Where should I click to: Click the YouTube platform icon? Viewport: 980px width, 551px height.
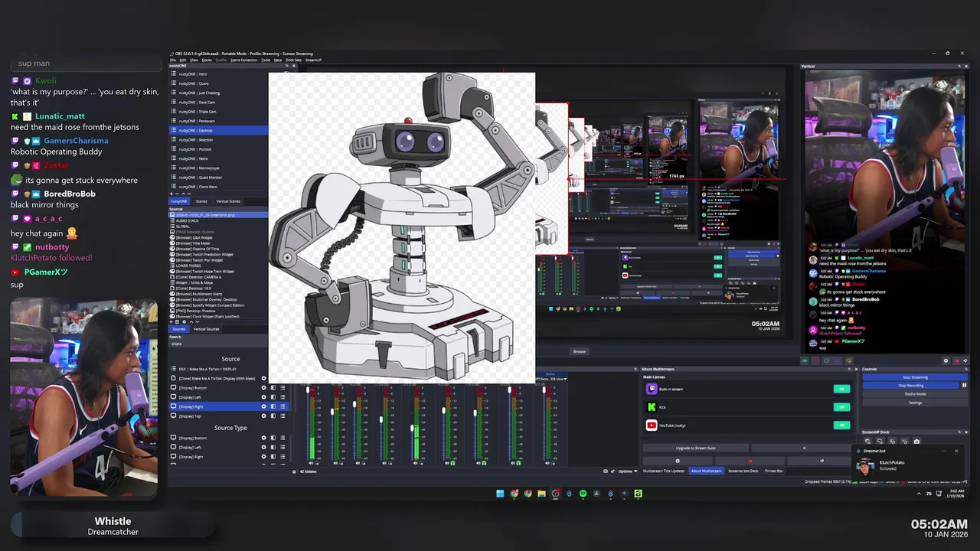coord(652,425)
